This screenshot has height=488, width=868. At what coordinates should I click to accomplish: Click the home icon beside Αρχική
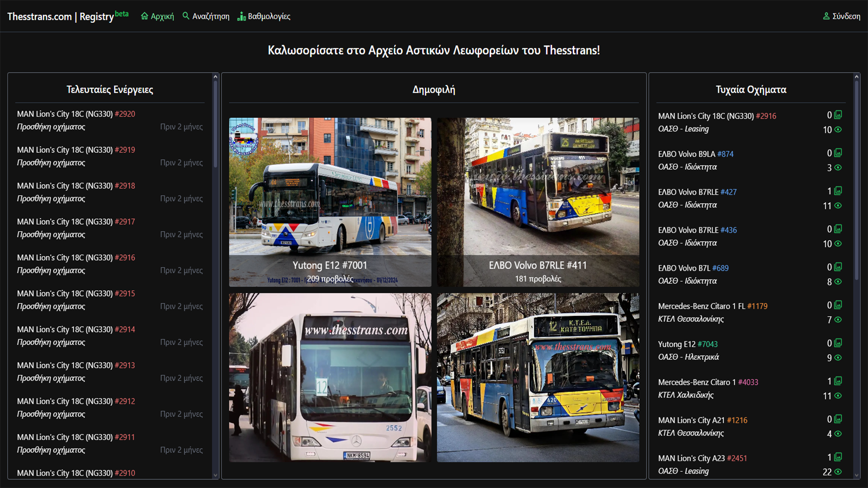pyautogui.click(x=145, y=16)
